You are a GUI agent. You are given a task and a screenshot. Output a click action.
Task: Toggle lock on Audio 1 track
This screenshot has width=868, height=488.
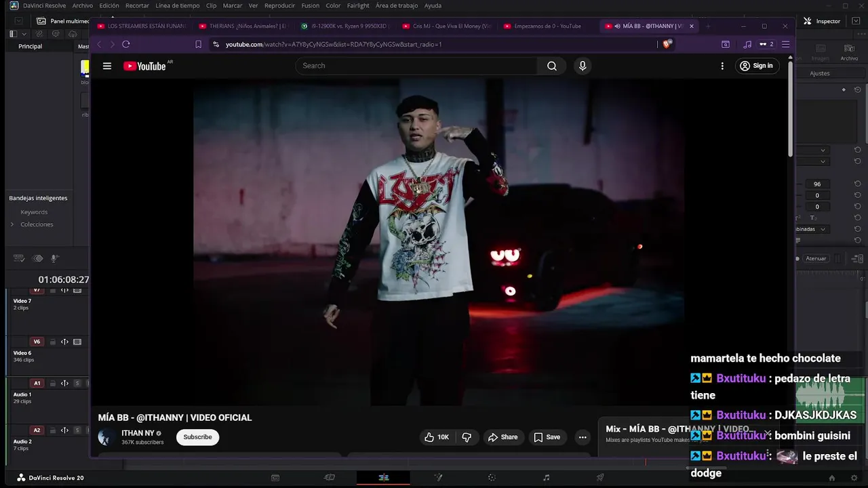click(53, 384)
